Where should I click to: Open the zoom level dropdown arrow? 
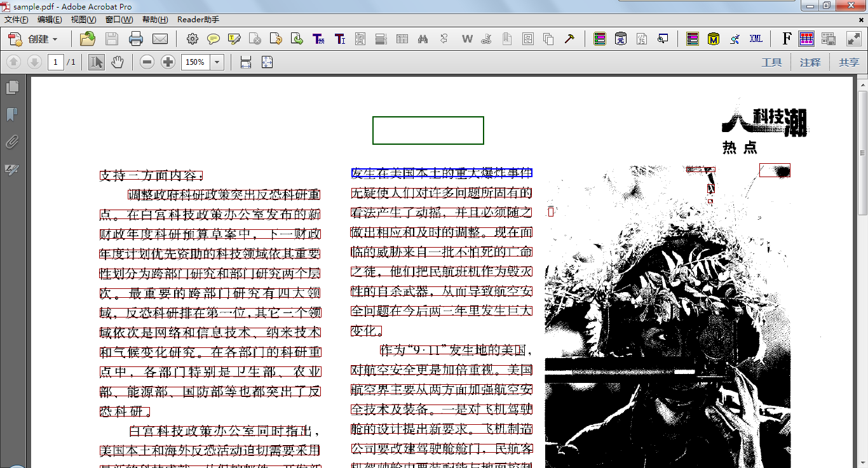pos(217,62)
